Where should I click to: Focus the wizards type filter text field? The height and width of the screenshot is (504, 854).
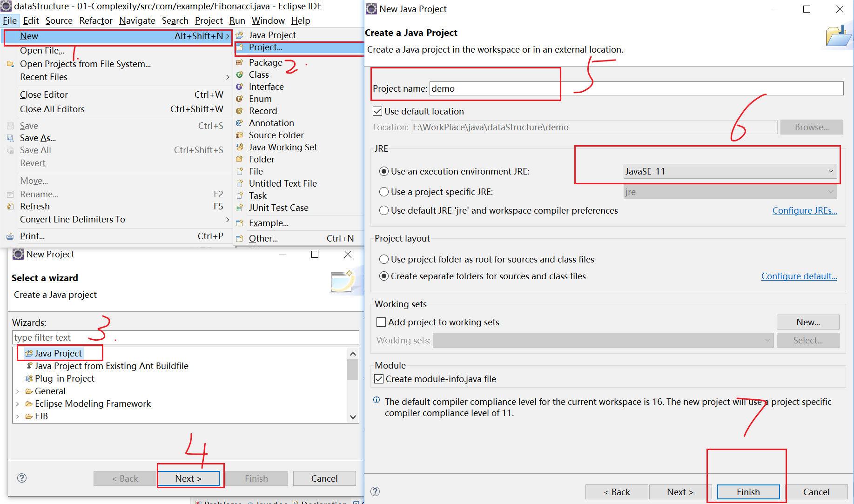(x=186, y=337)
